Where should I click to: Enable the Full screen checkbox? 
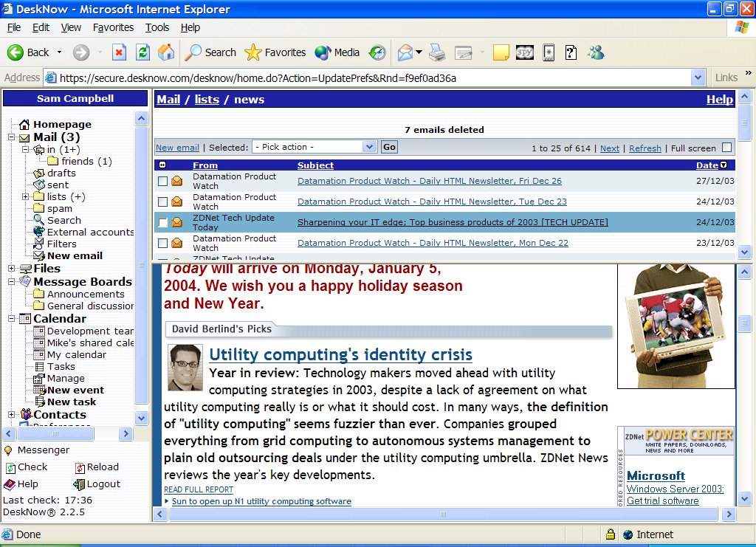[x=726, y=148]
